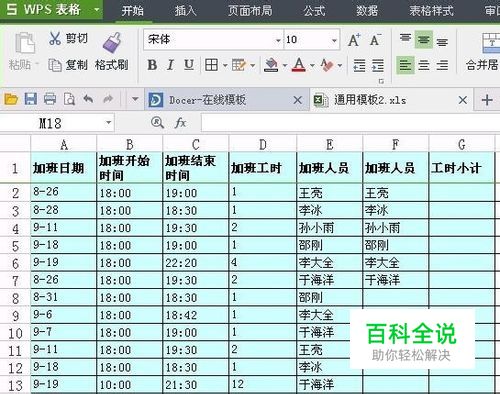Image resolution: width=500 pixels, height=394 pixels.
Task: Expand fill color dropdown arrow
Action: pos(285,65)
